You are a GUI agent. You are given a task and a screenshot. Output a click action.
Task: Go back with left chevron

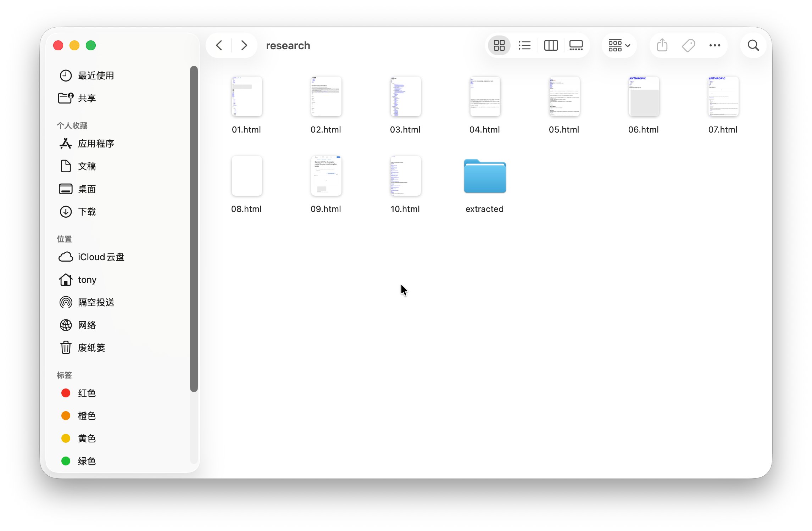(x=219, y=45)
